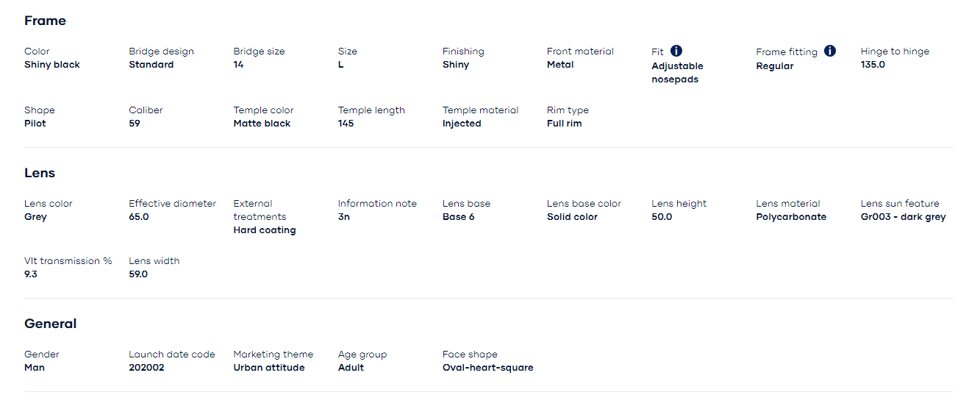The height and width of the screenshot is (406, 980).
Task: Click the Oval-heart-square face shape value
Action: [488, 368]
